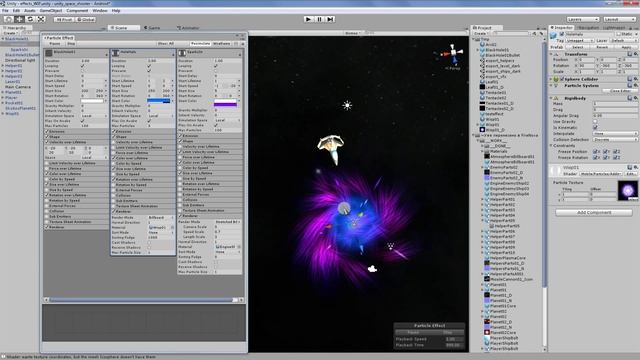
Task: Click the Pause button in the toolbar
Action: click(x=319, y=19)
